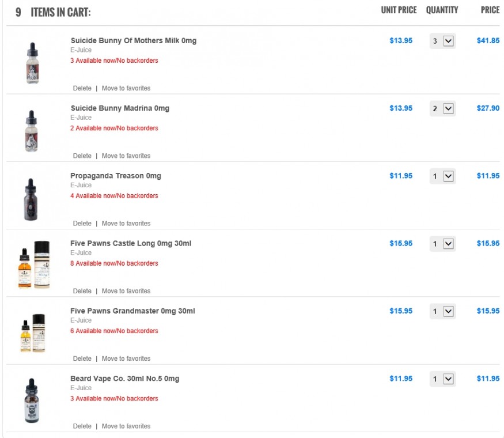Screen dimensions: 504x438
Task: Open the Five Pawns Grandmaster thumbnail
Action: [x=33, y=333]
